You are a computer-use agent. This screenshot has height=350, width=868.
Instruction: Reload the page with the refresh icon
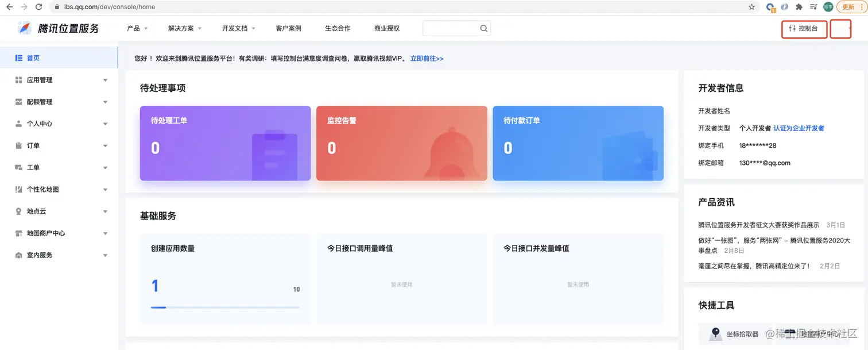click(38, 7)
